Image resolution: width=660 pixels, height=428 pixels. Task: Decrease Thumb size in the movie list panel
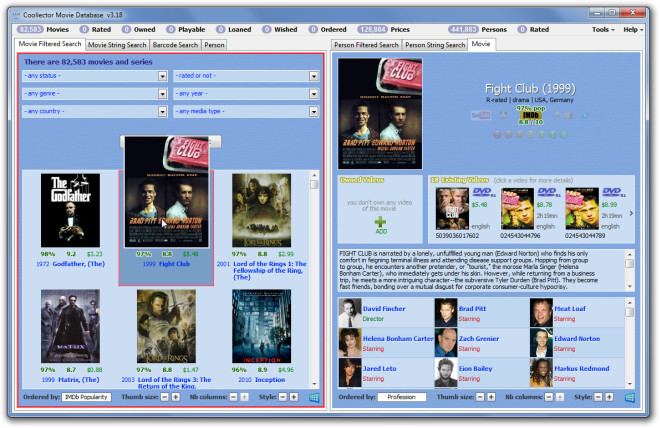pos(165,397)
